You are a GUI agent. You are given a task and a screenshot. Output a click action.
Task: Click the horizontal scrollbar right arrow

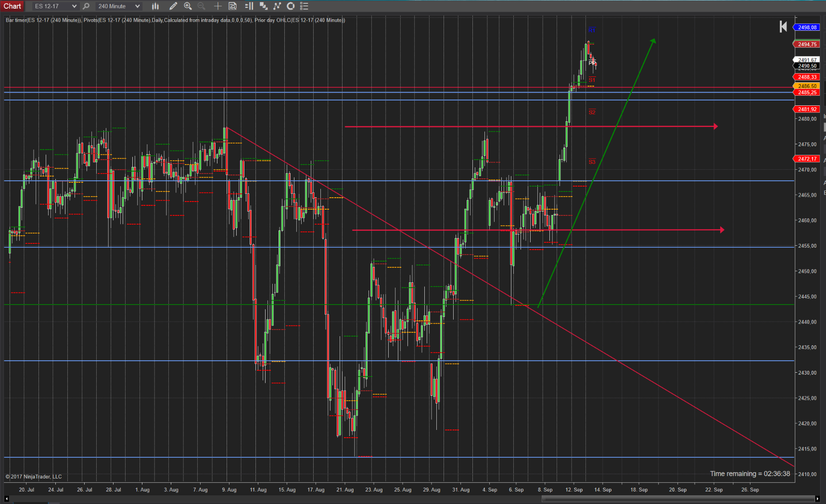click(817, 499)
